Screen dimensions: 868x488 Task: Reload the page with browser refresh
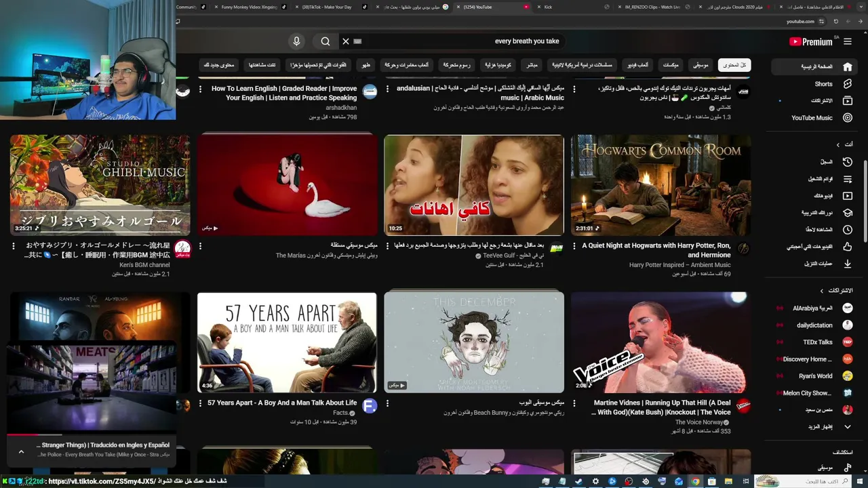tap(835, 22)
